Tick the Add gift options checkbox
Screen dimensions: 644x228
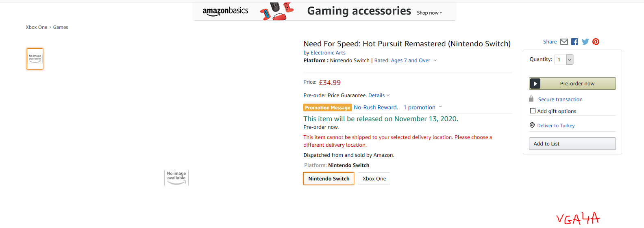(x=533, y=111)
